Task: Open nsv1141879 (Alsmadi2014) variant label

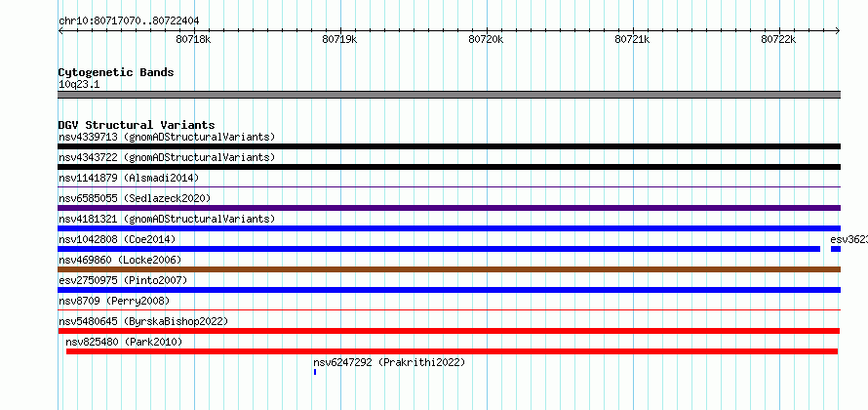Action: (x=129, y=178)
